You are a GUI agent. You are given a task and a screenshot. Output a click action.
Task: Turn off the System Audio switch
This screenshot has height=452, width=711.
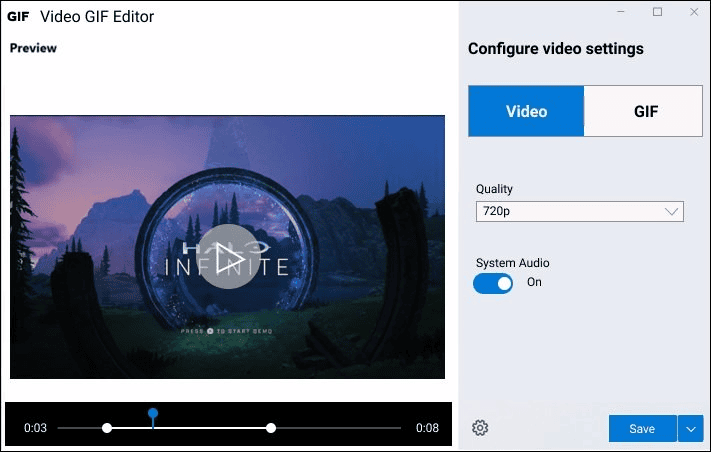493,283
